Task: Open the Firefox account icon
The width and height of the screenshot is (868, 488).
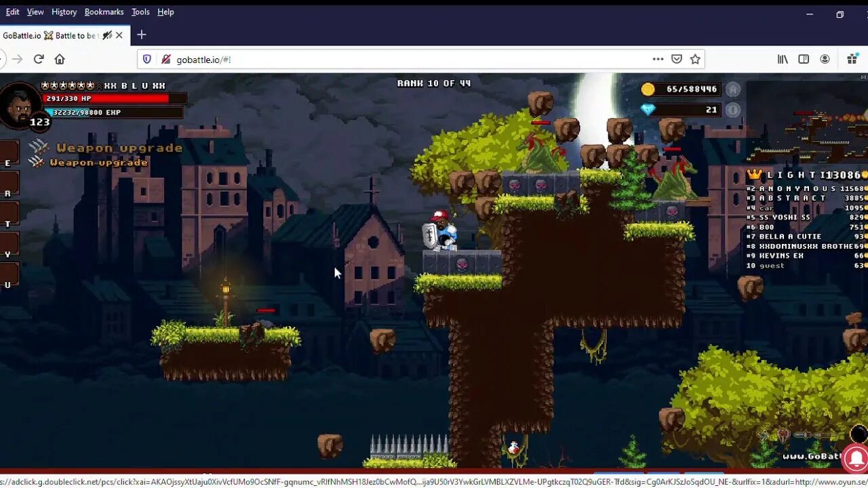Action: tap(825, 59)
